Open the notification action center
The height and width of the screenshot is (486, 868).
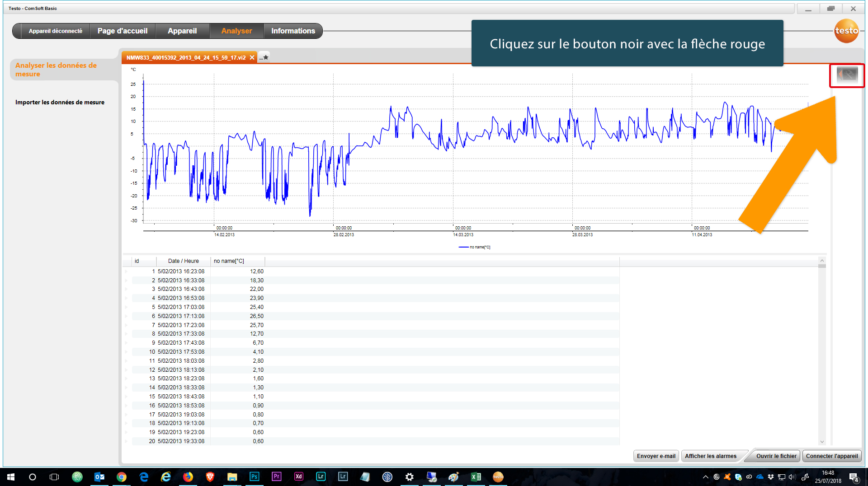(x=854, y=477)
